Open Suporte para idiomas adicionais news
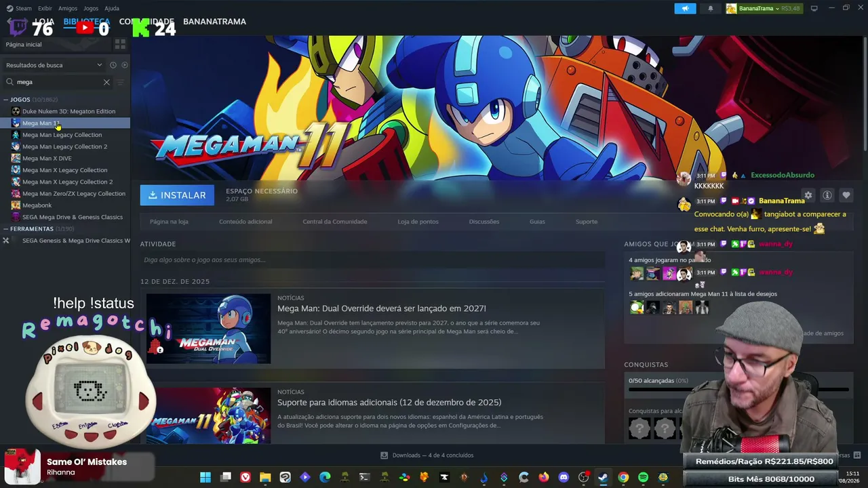The width and height of the screenshot is (868, 488). point(389,403)
